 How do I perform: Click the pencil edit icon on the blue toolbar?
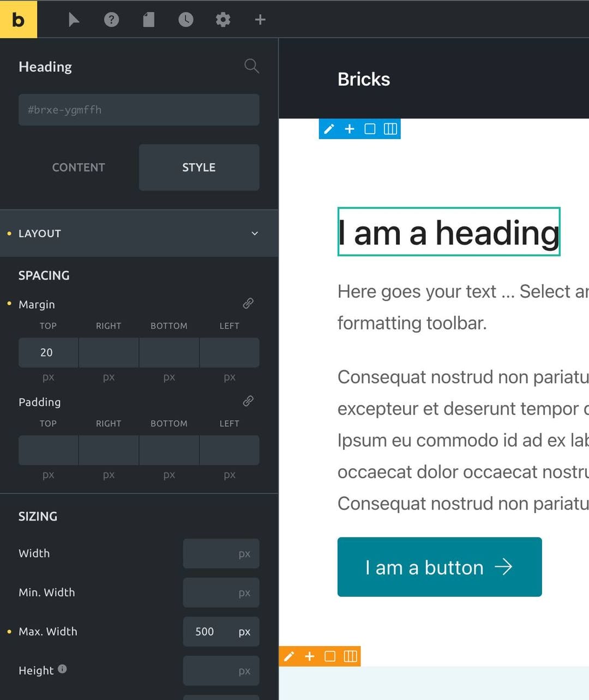point(329,129)
